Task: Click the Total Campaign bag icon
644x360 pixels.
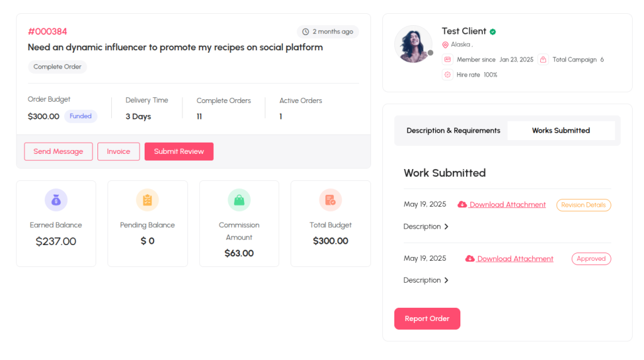Action: (x=543, y=60)
